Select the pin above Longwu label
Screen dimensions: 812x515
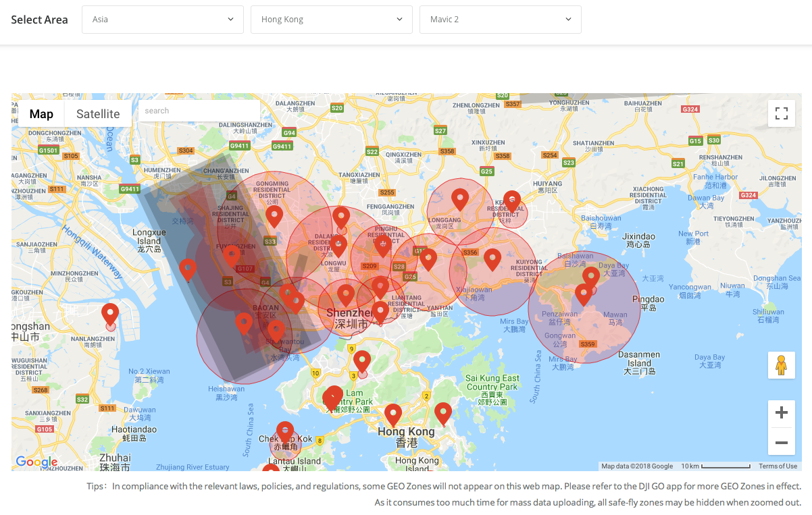coord(338,246)
